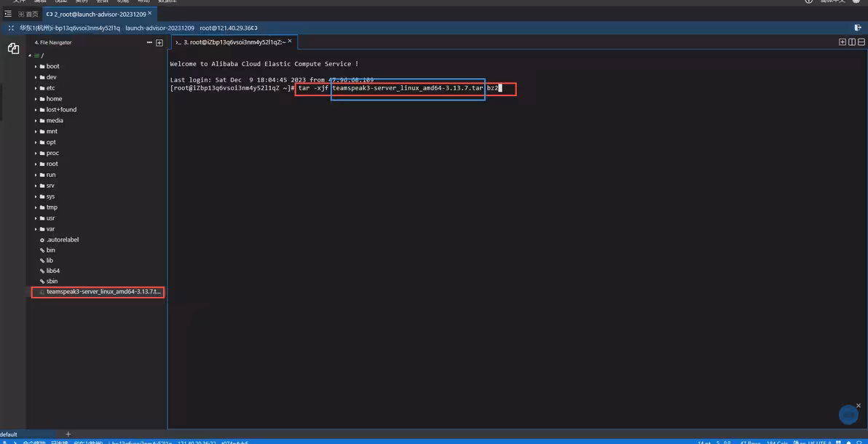Image resolution: width=868 pixels, height=444 pixels.
Task: Click the add icon in File Navigator header
Action: click(x=159, y=43)
